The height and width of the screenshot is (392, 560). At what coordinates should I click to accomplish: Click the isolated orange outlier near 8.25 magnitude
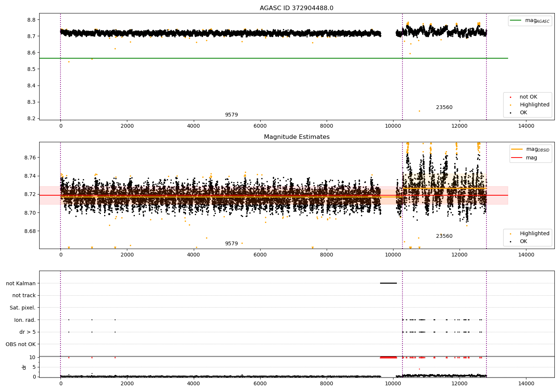pyautogui.click(x=419, y=111)
